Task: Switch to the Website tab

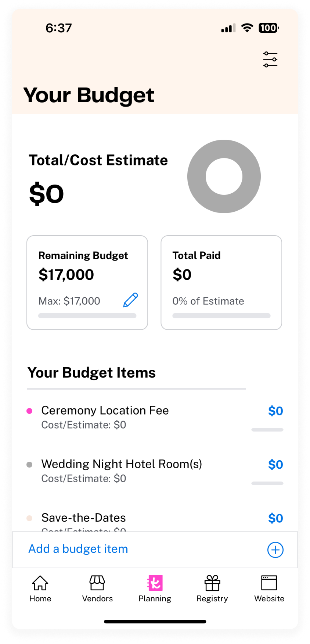Action: click(x=269, y=589)
